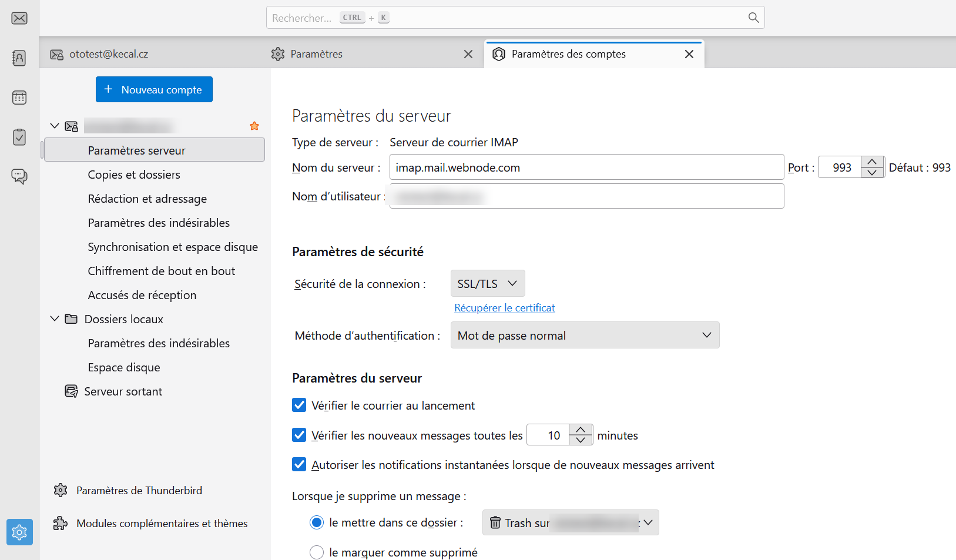Click the Dossiers locaux folder icon
Image resolution: width=956 pixels, height=560 pixels.
(71, 319)
